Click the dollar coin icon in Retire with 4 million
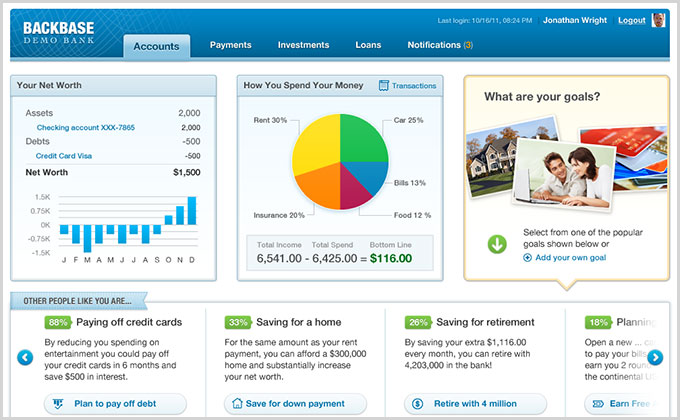680x420 pixels. (x=417, y=404)
